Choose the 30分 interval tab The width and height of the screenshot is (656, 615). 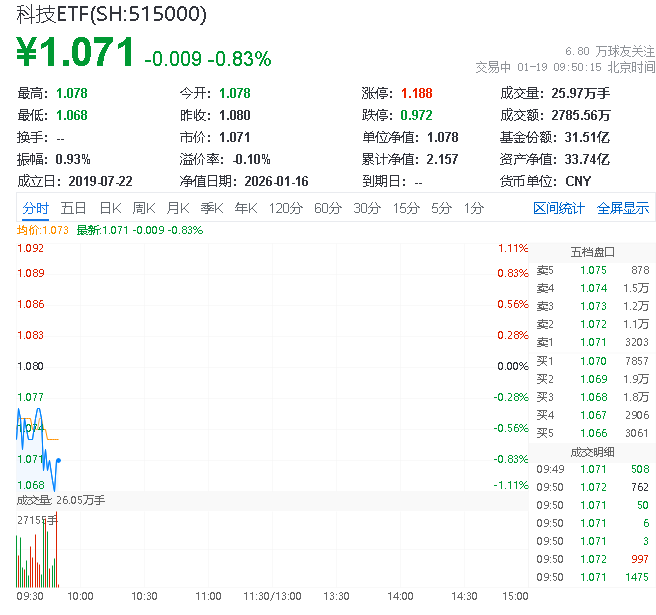367,208
